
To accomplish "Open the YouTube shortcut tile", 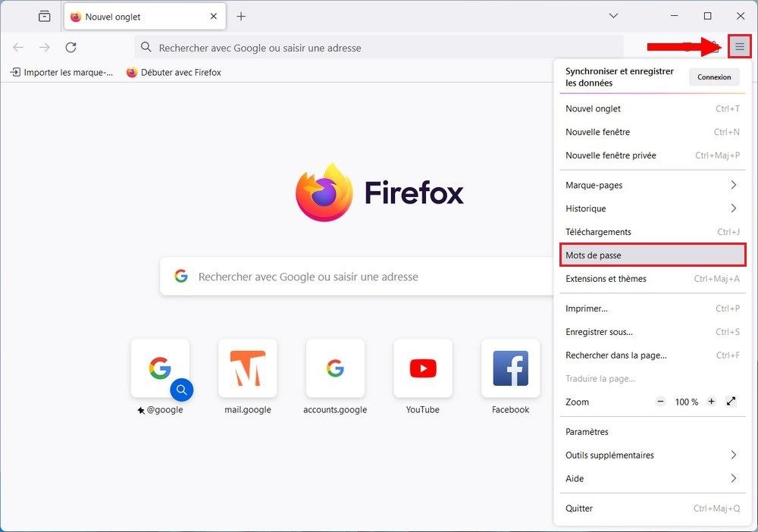I will [422, 368].
